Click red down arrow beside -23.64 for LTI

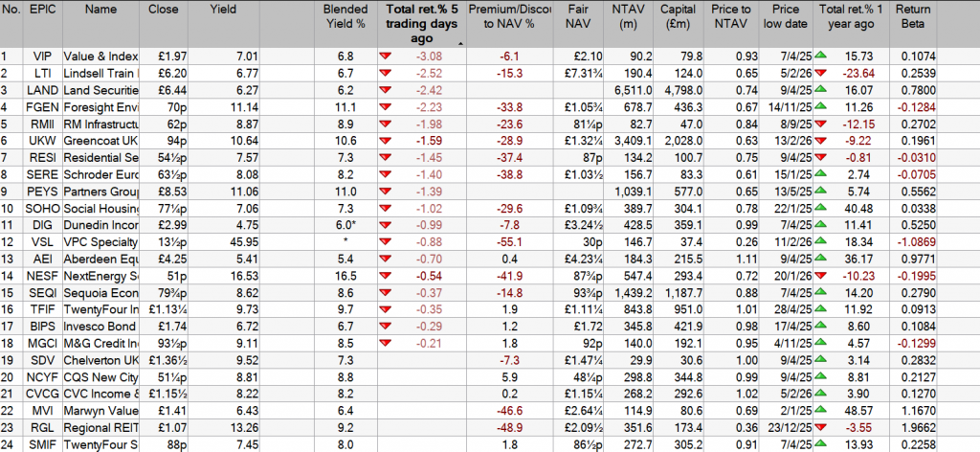tap(821, 73)
